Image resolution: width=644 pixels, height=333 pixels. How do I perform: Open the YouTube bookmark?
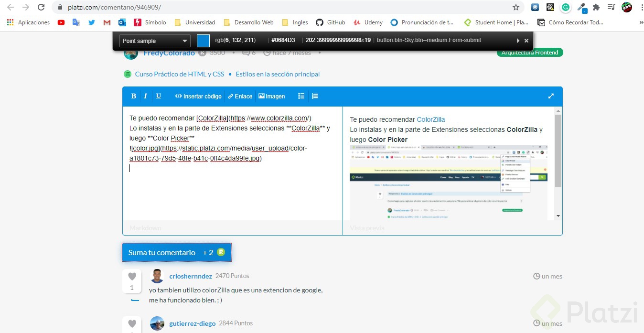[x=61, y=22]
